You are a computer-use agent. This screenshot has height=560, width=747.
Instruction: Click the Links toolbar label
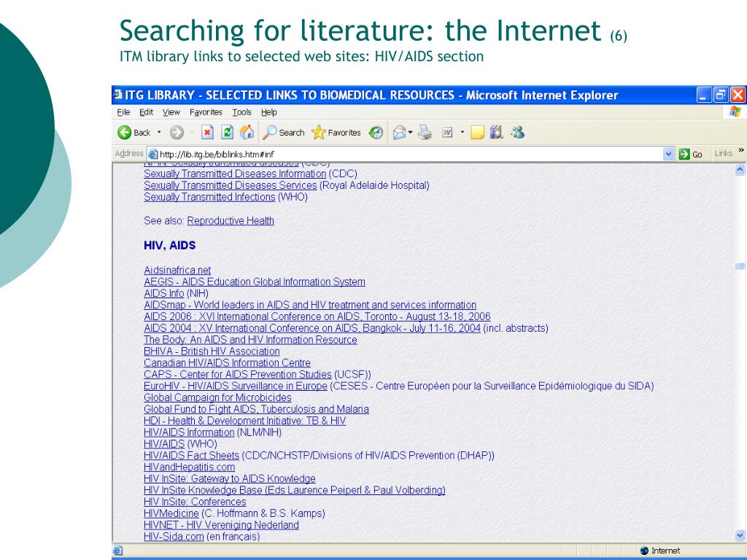[x=723, y=153]
